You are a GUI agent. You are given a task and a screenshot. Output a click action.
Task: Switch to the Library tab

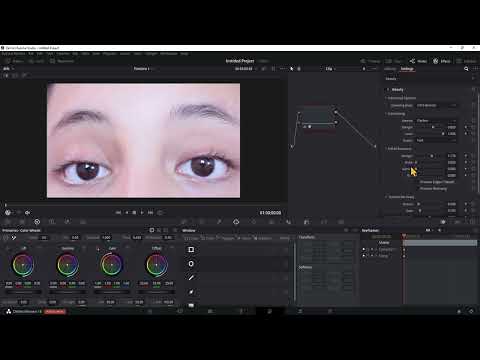click(390, 69)
